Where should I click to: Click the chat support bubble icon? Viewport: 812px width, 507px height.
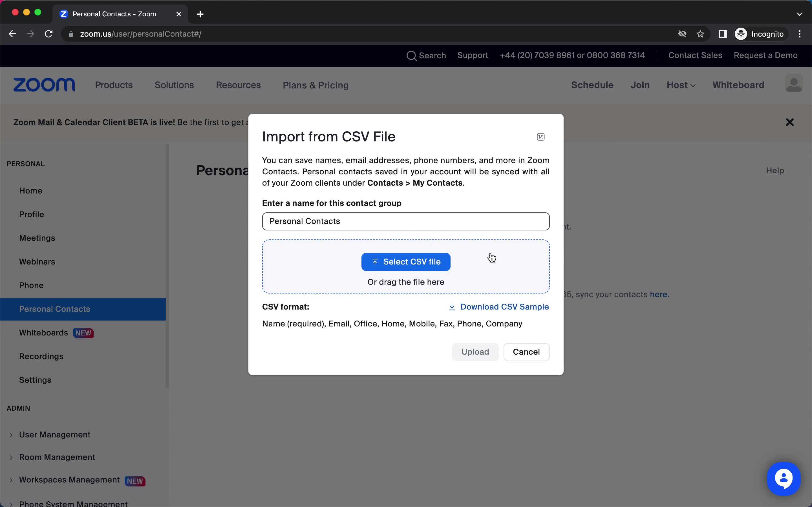point(783,478)
